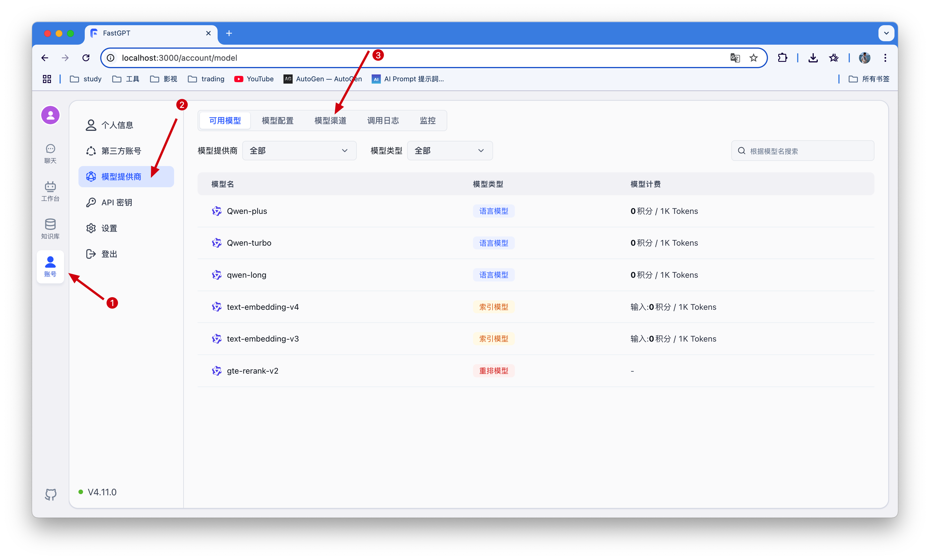This screenshot has height=560, width=930.
Task: Open the trading bookmarks folder
Action: tap(206, 79)
